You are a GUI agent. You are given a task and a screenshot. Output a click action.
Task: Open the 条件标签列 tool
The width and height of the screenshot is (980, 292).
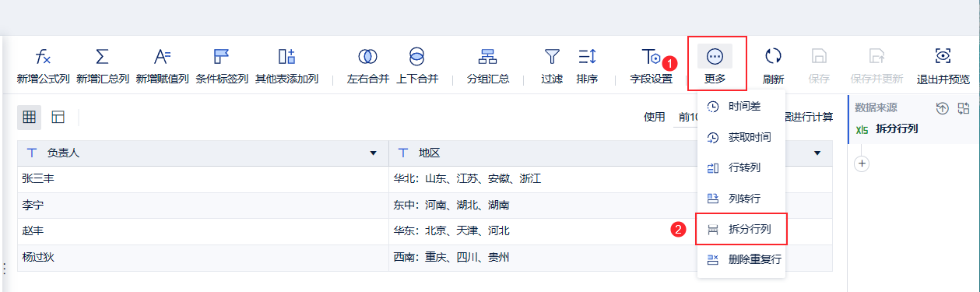pos(222,65)
